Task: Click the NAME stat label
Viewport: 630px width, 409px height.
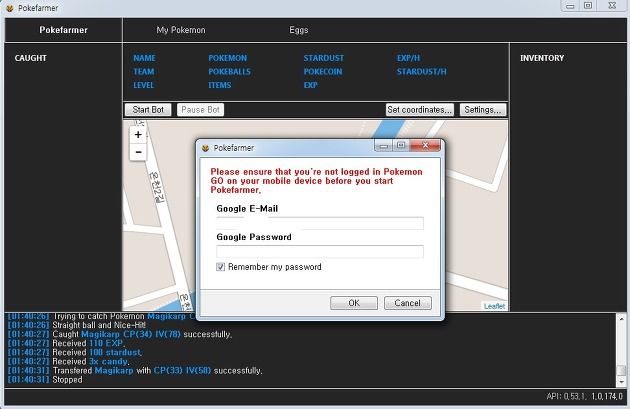Action: pos(144,58)
